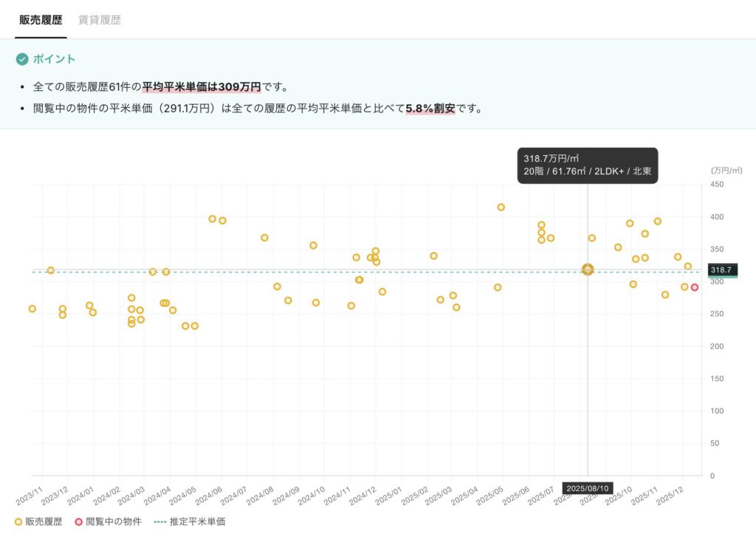The width and height of the screenshot is (756, 548).
Task: Click the dashed line icon in the legend
Action: [x=161, y=521]
